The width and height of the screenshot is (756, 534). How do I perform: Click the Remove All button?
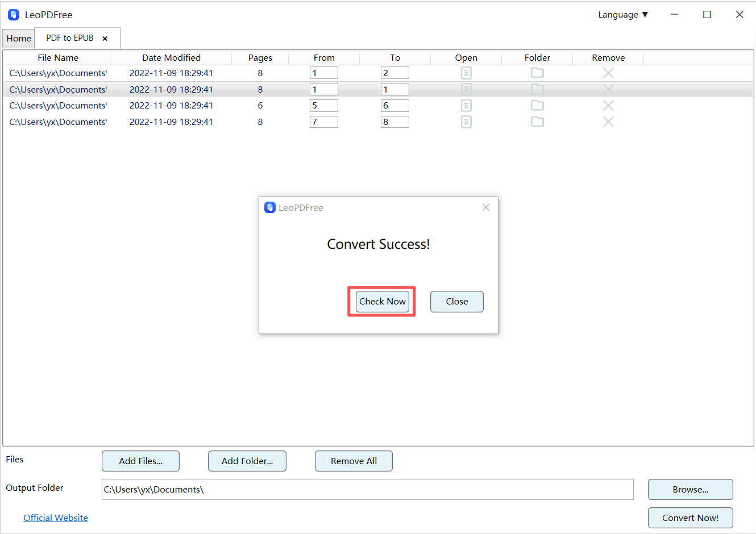(354, 461)
